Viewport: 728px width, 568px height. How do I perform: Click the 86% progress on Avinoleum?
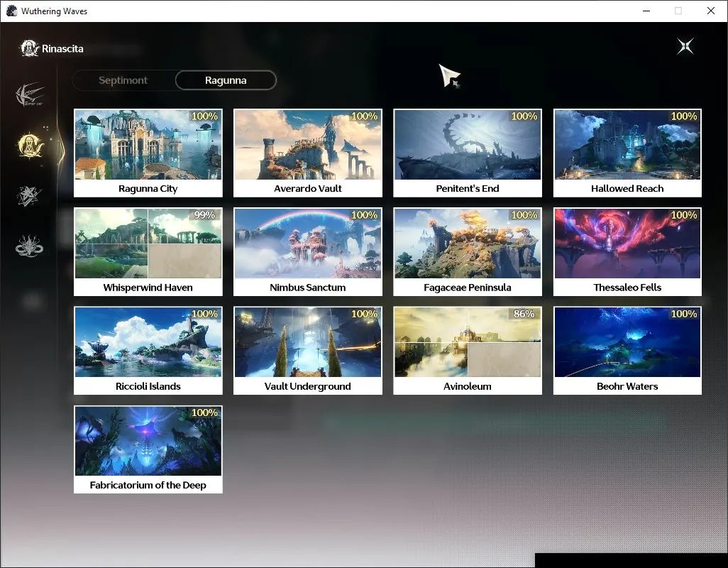(524, 314)
